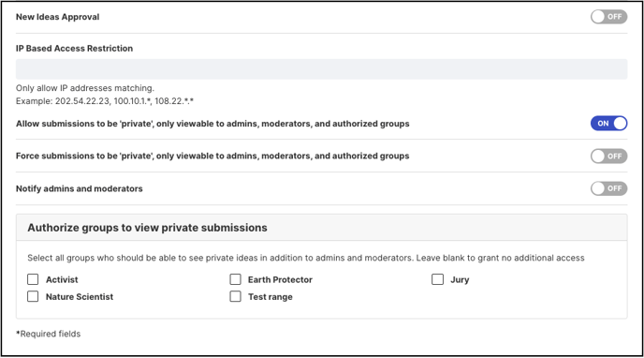Image resolution: width=644 pixels, height=358 pixels.
Task: Check the Nature Scientist group checkbox
Action: point(33,296)
